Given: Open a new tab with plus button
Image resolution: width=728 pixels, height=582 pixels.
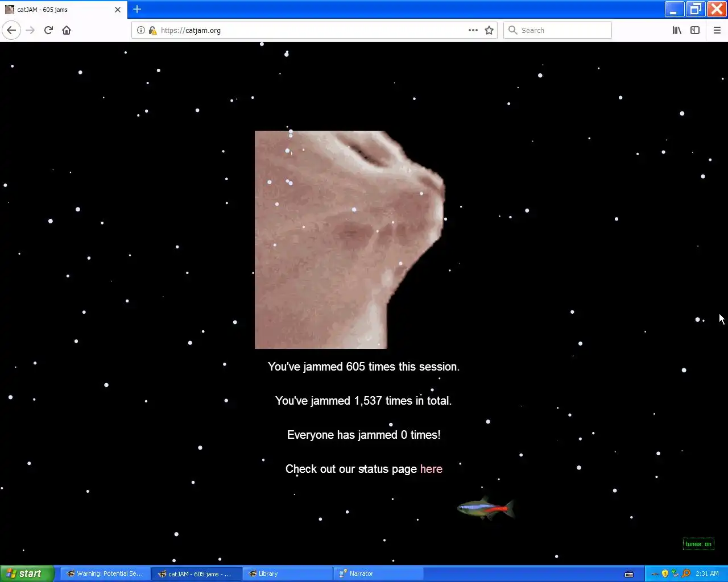Looking at the screenshot, I should tap(137, 9).
